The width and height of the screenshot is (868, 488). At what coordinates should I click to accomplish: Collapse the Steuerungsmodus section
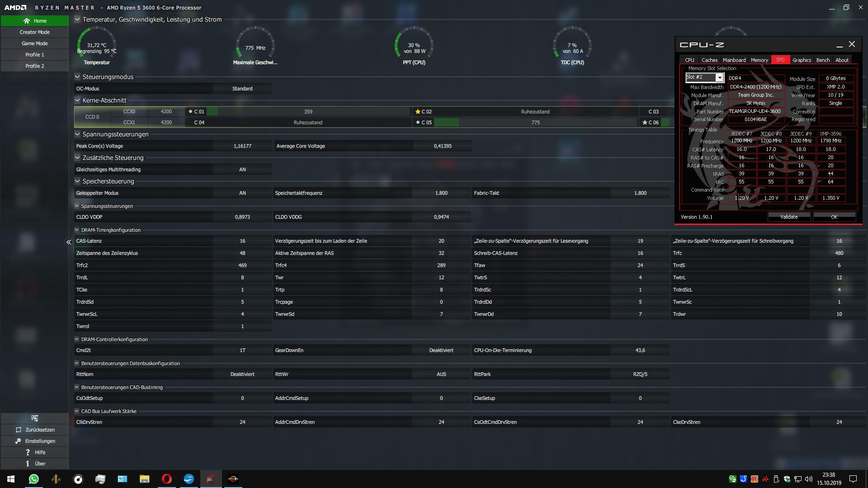pyautogui.click(x=77, y=77)
